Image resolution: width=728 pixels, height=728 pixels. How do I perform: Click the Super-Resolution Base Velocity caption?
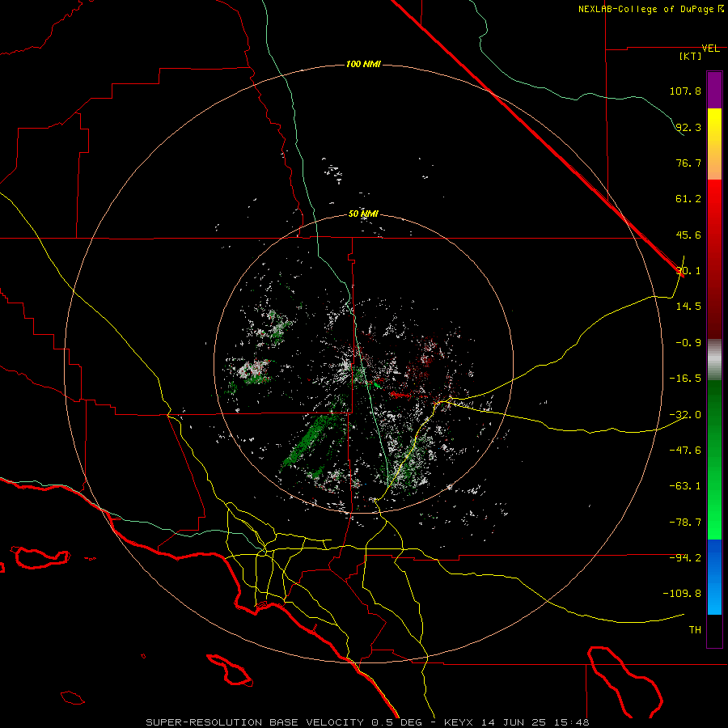pyautogui.click(x=368, y=722)
